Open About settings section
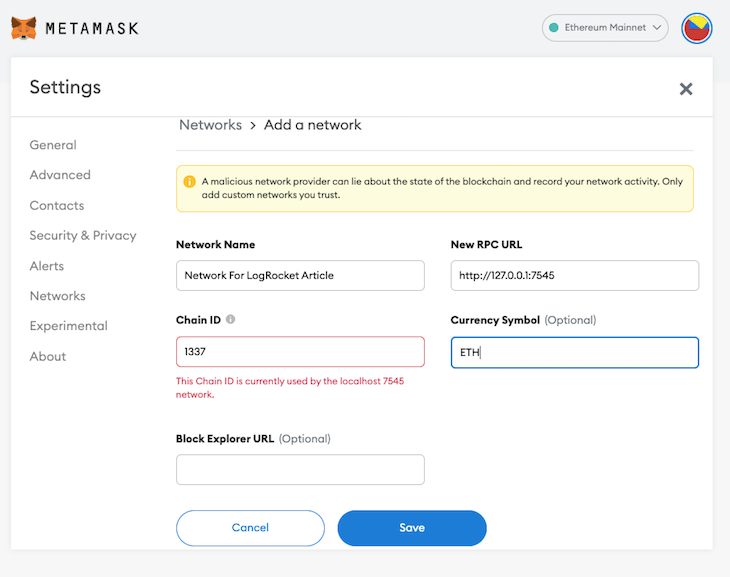 point(48,356)
